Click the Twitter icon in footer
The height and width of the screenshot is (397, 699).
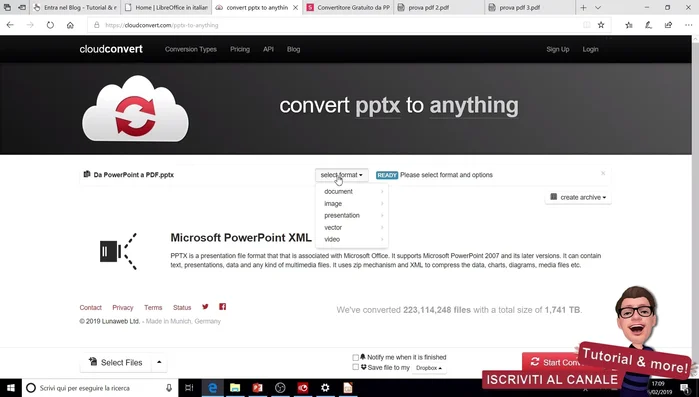tap(205, 307)
